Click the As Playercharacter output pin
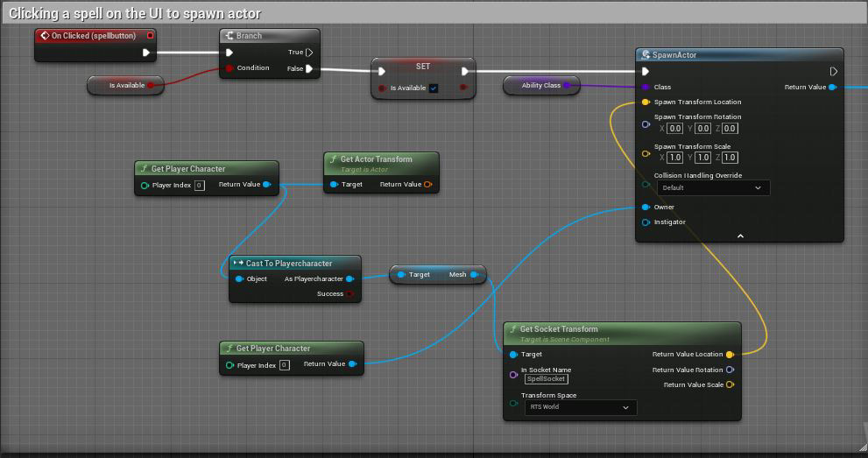The width and height of the screenshot is (868, 458). point(349,278)
